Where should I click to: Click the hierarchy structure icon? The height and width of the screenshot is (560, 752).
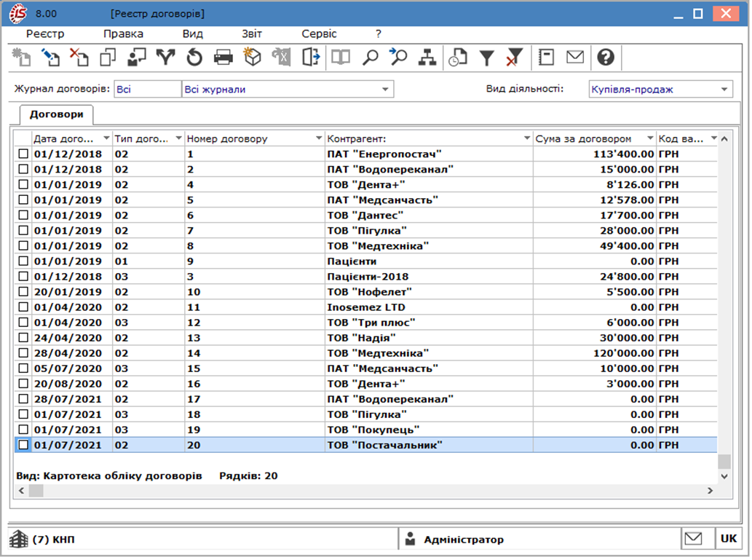[427, 58]
